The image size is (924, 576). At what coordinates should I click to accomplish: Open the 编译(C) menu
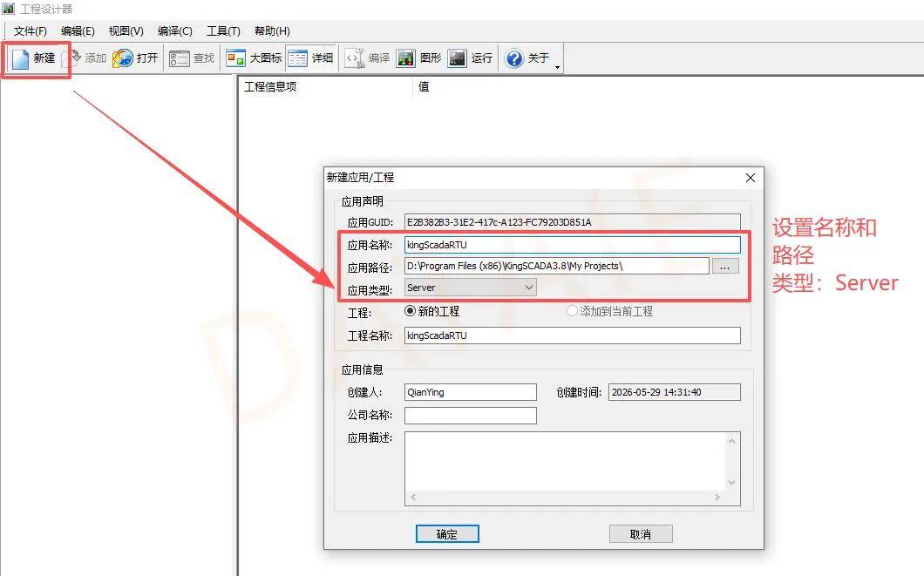(175, 31)
